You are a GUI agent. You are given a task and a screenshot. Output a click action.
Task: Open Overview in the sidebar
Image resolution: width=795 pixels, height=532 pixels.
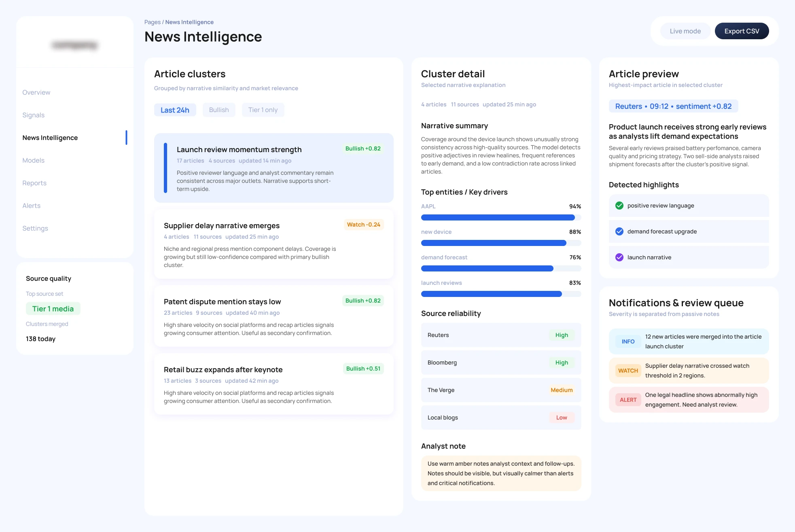point(36,92)
